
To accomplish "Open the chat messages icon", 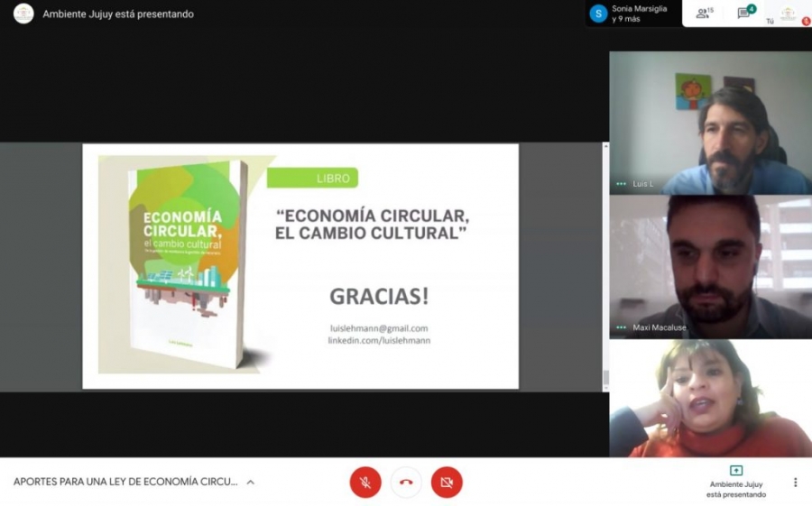I will click(x=745, y=13).
